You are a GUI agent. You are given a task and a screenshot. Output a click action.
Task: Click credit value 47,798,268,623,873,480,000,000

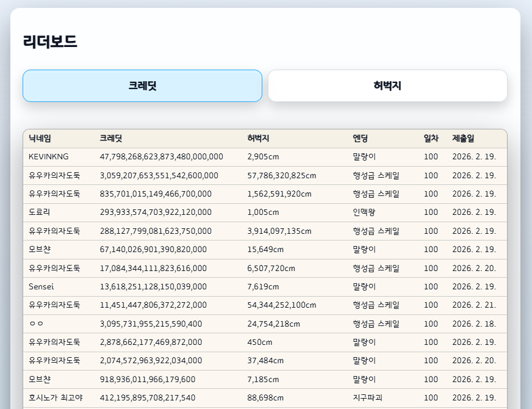coord(162,157)
